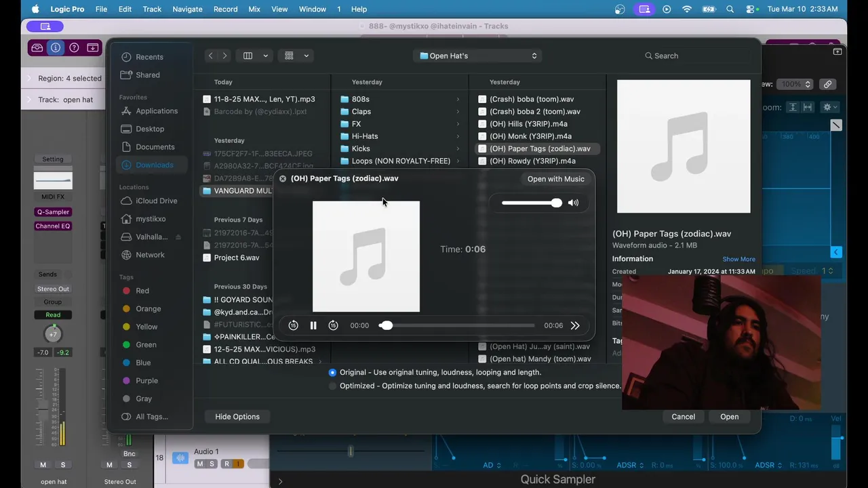The image size is (868, 488).
Task: Solo the Stereo Out channel strip
Action: click(x=129, y=465)
